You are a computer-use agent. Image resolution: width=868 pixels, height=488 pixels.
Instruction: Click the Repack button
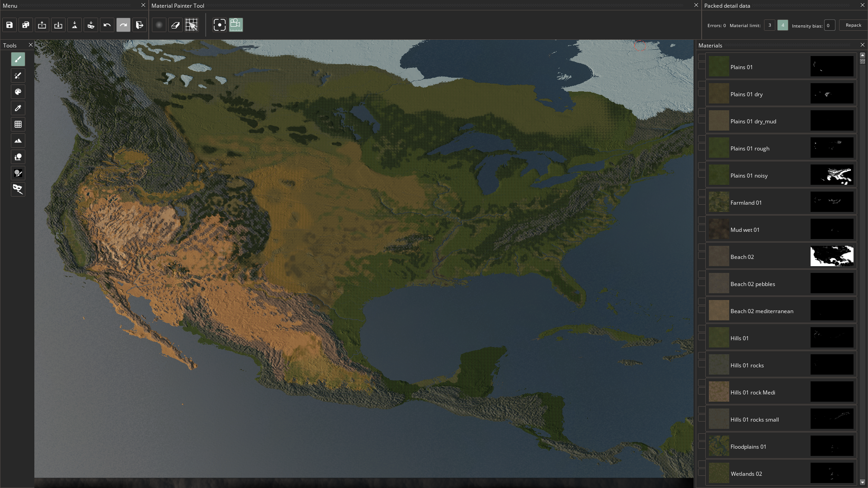click(854, 25)
